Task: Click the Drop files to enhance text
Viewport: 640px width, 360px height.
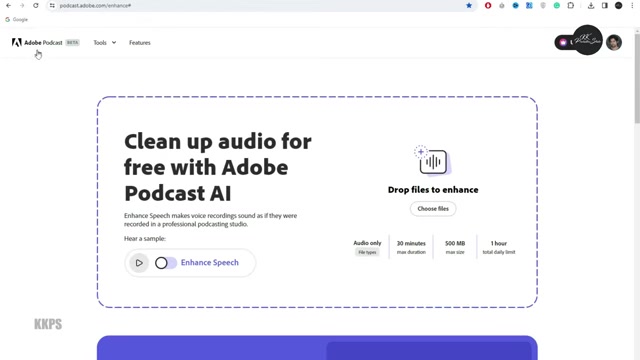Action: point(433,190)
